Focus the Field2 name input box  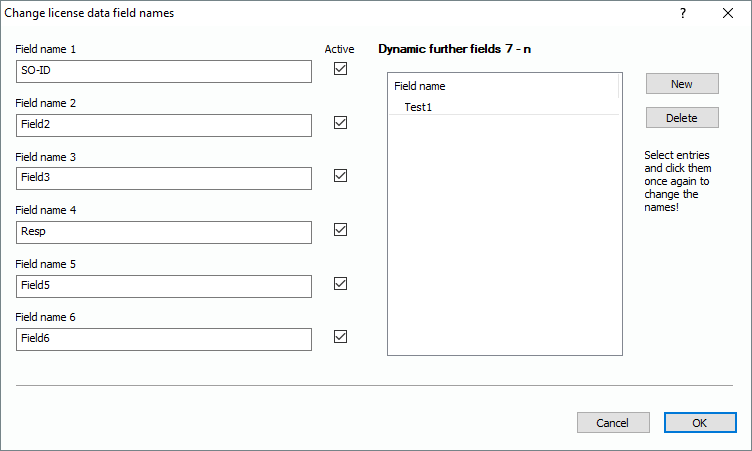tap(164, 125)
